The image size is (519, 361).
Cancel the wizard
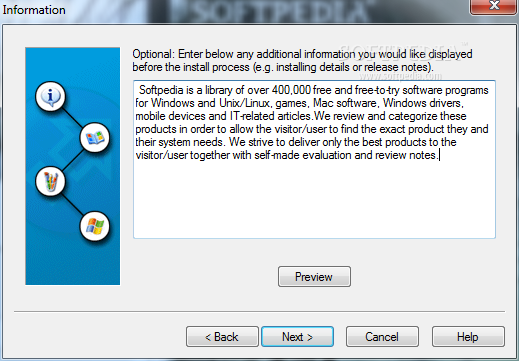point(382,337)
